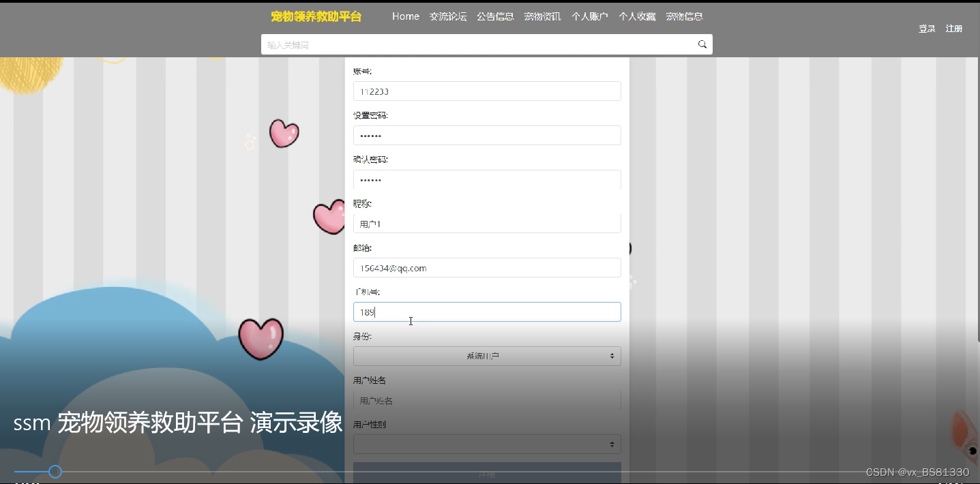Click the 注册 link in header

[954, 29]
